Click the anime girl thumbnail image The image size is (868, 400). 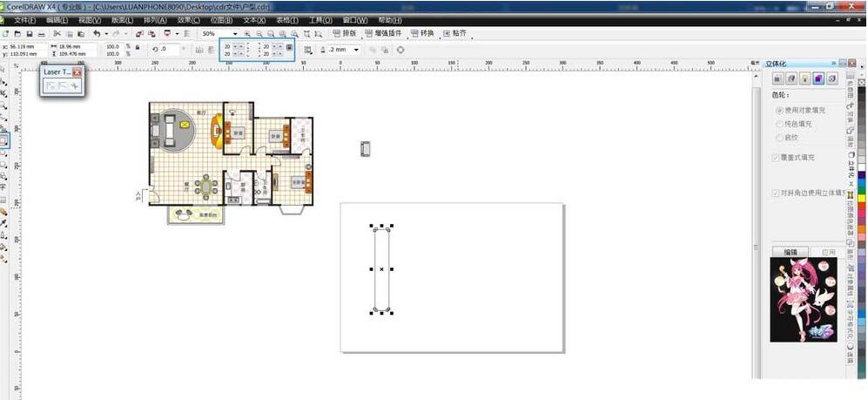point(804,299)
